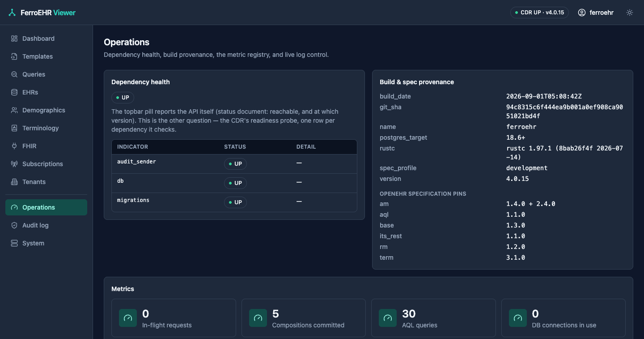The width and height of the screenshot is (644, 339).
Task: Select Demographics in the sidebar
Action: (x=46, y=110)
